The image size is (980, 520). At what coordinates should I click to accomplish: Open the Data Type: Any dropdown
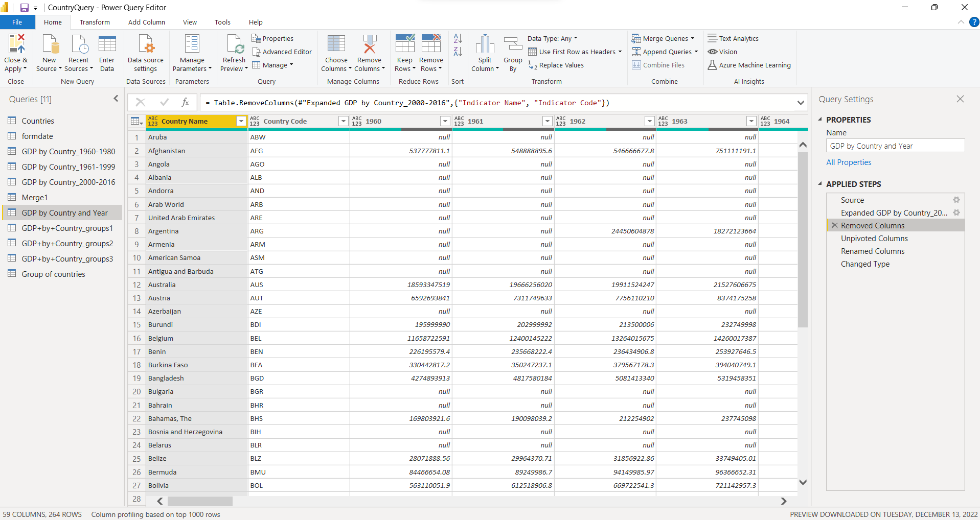[x=553, y=38]
